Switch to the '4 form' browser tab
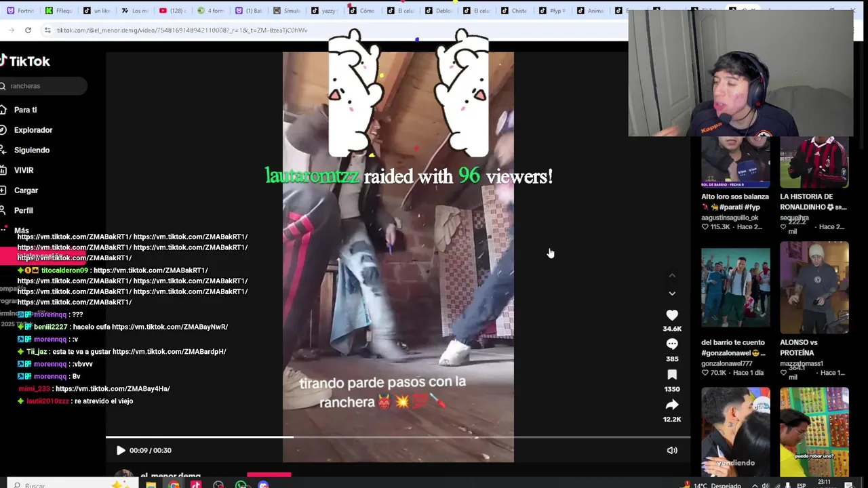Image resolution: width=868 pixels, height=488 pixels. click(211, 11)
